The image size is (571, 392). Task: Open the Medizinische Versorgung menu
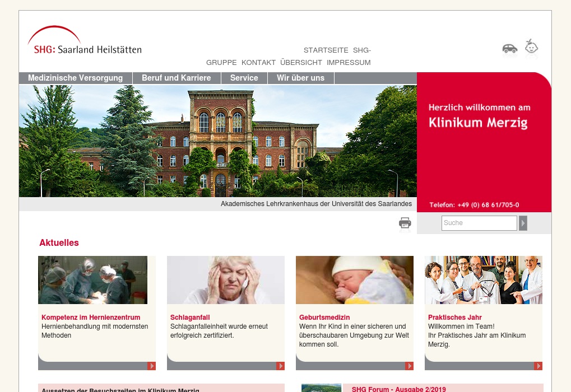point(75,78)
